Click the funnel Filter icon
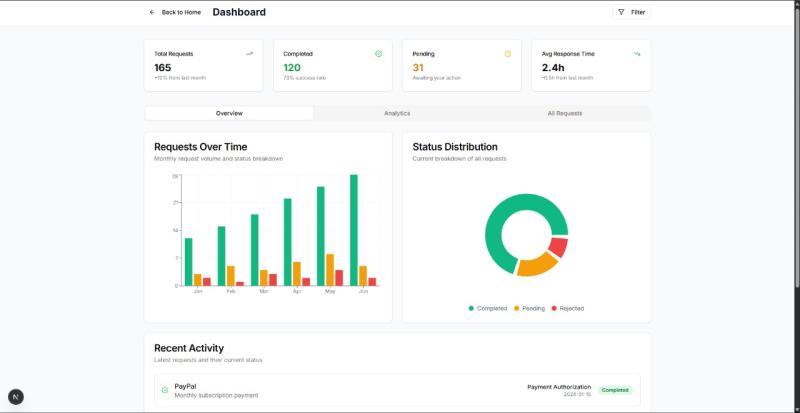The image size is (800, 413). tap(621, 12)
